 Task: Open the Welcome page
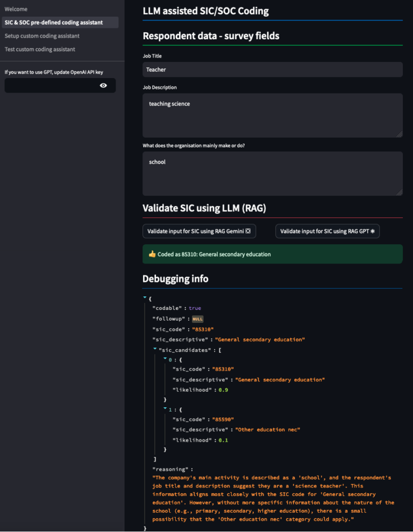[16, 9]
